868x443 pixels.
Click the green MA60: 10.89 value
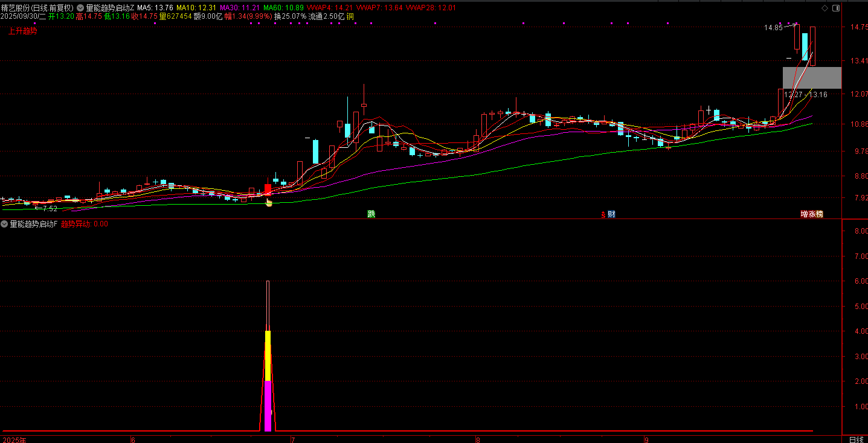(x=284, y=8)
